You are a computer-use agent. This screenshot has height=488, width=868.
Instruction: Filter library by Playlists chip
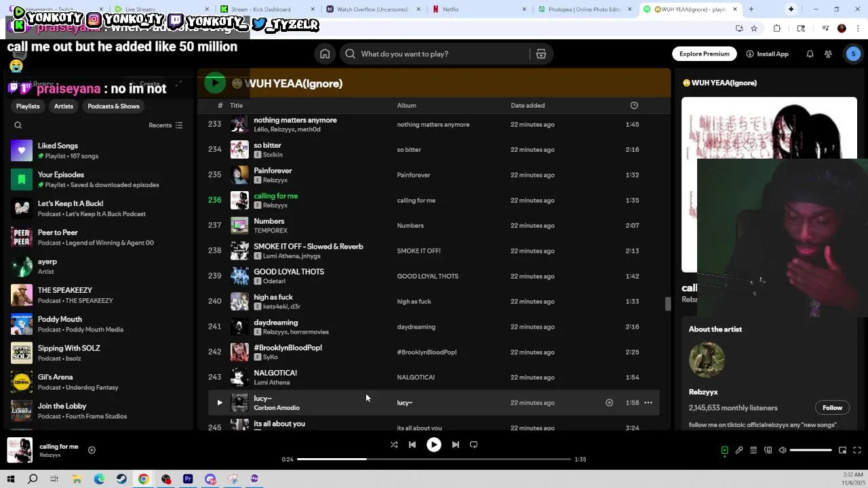(x=28, y=106)
